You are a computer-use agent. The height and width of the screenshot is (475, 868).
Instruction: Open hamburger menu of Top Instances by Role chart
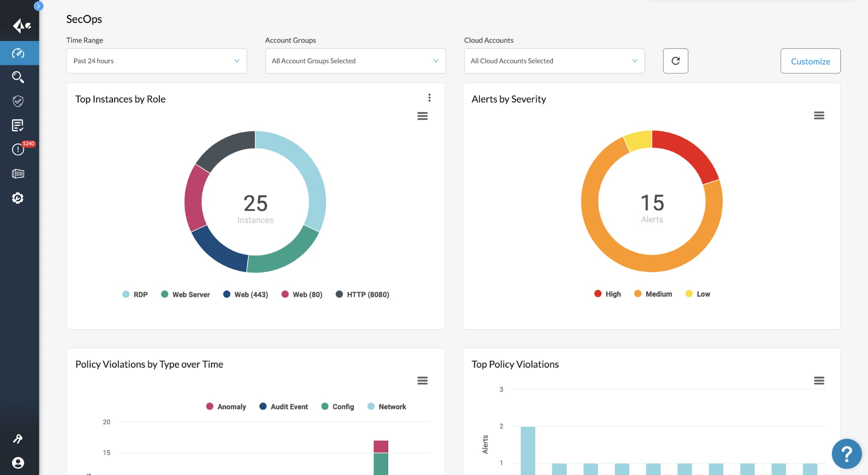click(422, 116)
